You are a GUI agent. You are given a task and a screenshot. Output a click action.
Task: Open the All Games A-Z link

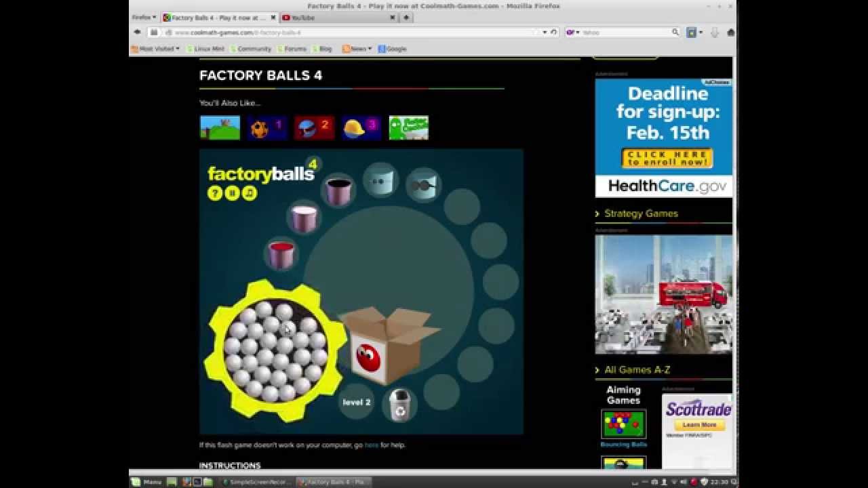coord(637,370)
